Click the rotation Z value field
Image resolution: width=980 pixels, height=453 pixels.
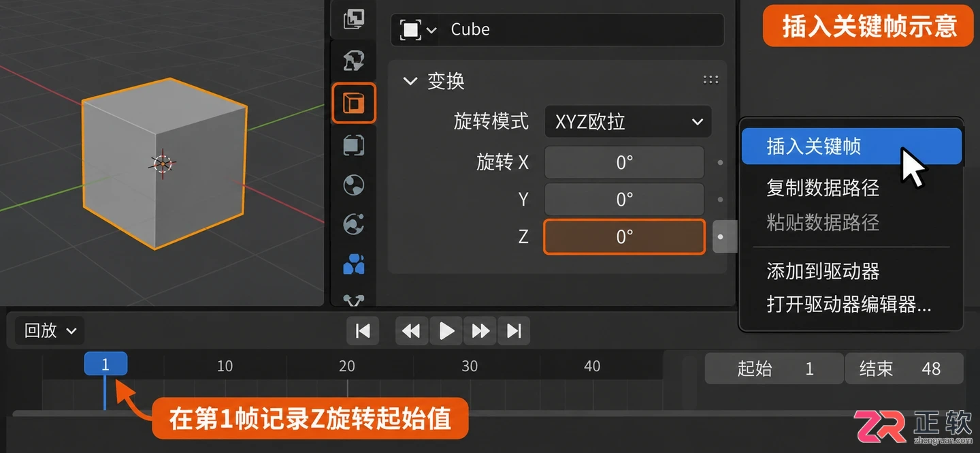[624, 236]
